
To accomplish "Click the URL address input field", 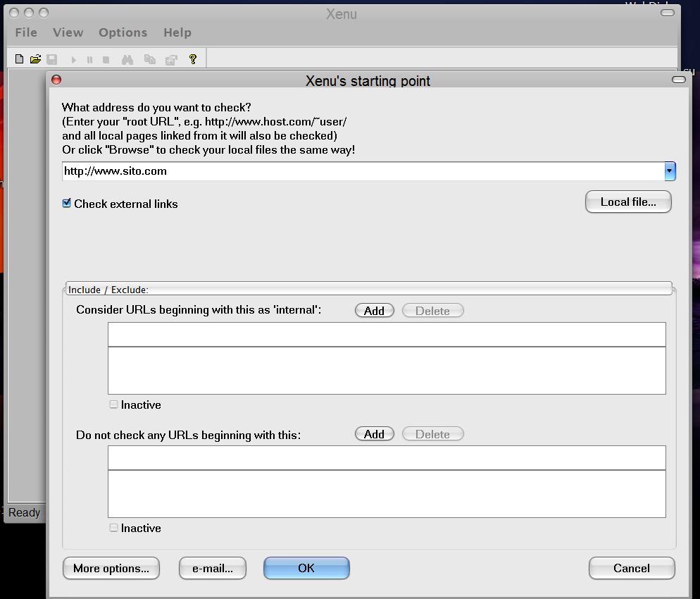I will [x=363, y=171].
